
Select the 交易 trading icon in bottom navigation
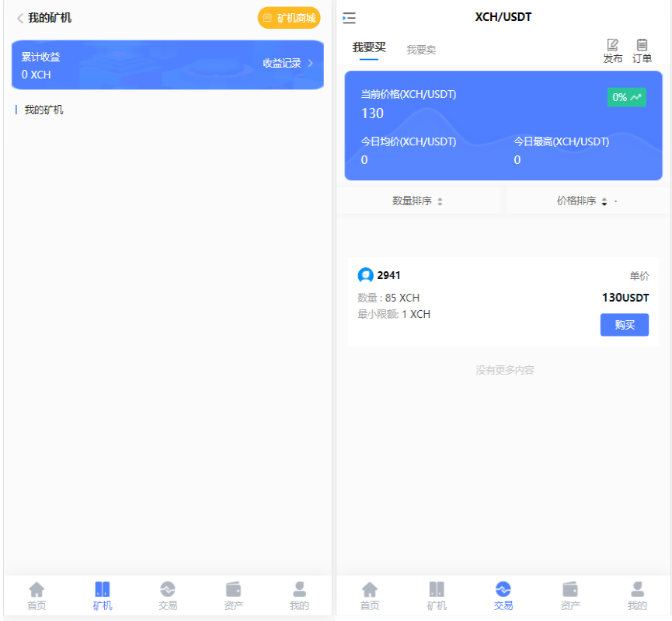tap(503, 595)
